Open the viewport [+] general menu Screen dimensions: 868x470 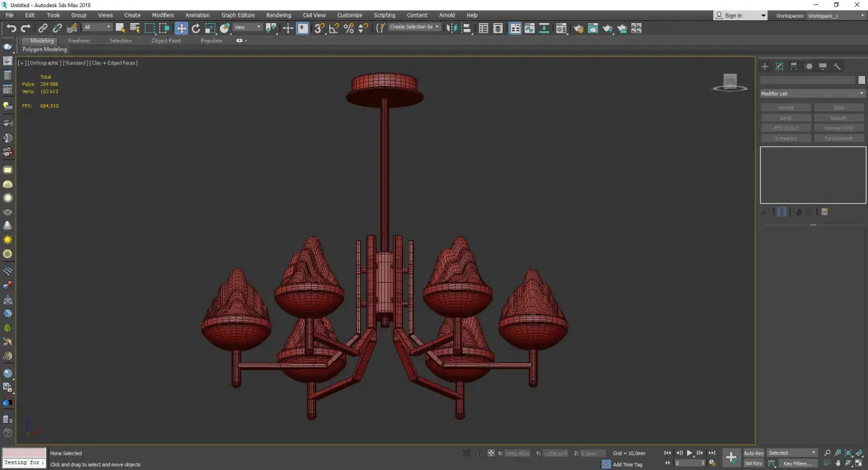coord(22,63)
